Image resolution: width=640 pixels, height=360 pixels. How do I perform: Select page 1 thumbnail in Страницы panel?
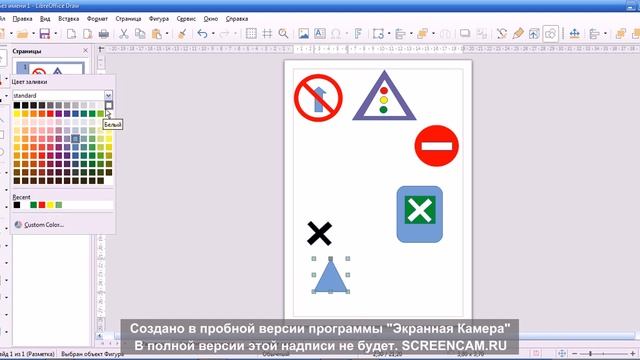point(50,68)
